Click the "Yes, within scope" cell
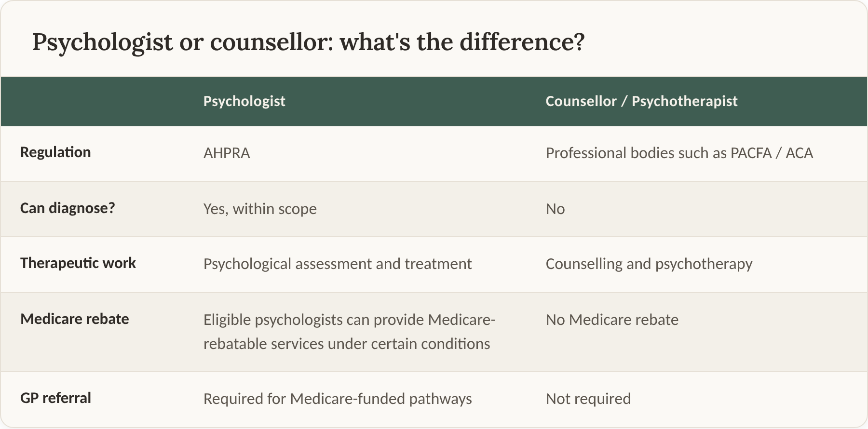The height and width of the screenshot is (429, 868). pos(260,209)
